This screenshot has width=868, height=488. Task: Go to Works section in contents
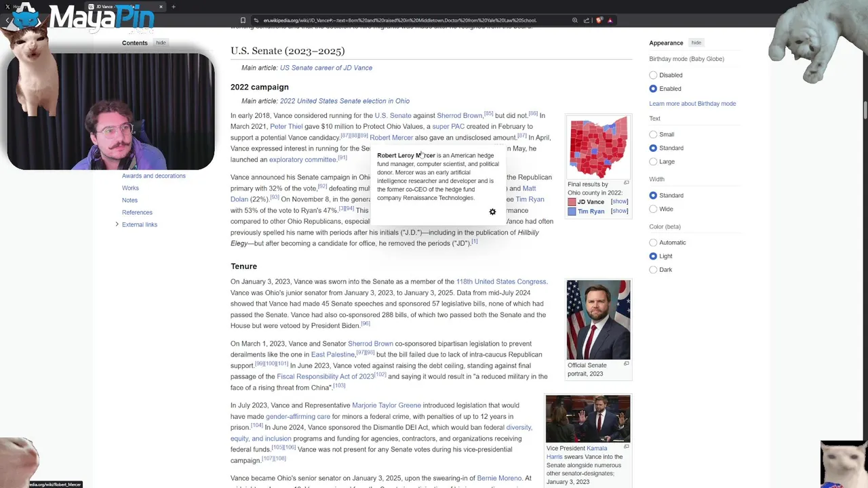[x=130, y=188]
